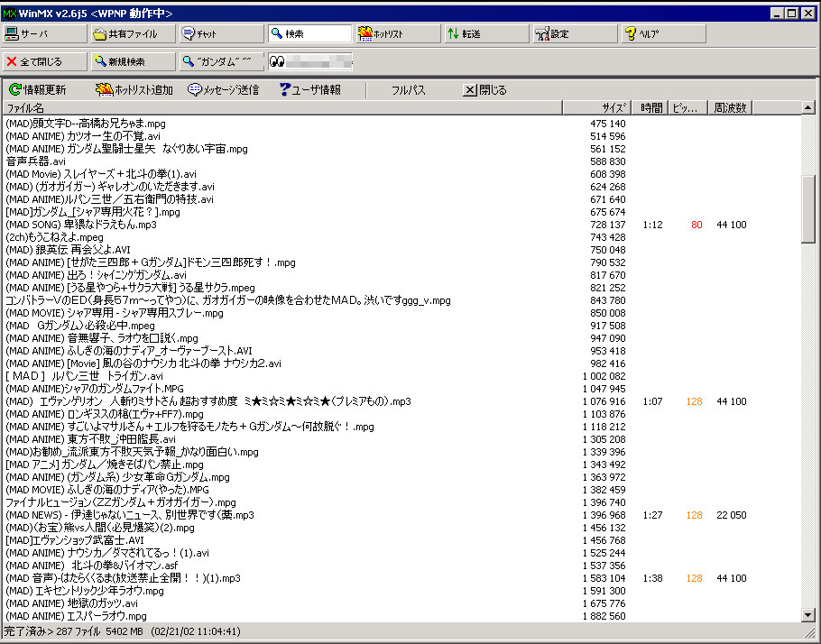Click メッセージ送信 send message
The width and height of the screenshot is (821, 644).
pos(223,90)
